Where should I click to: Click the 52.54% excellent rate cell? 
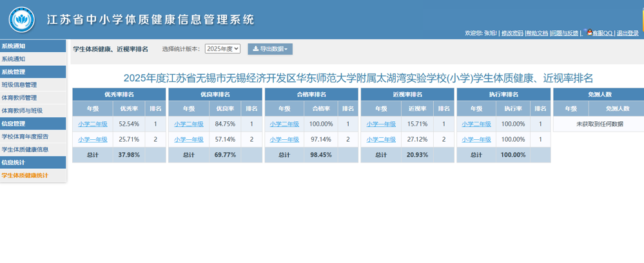click(x=129, y=124)
